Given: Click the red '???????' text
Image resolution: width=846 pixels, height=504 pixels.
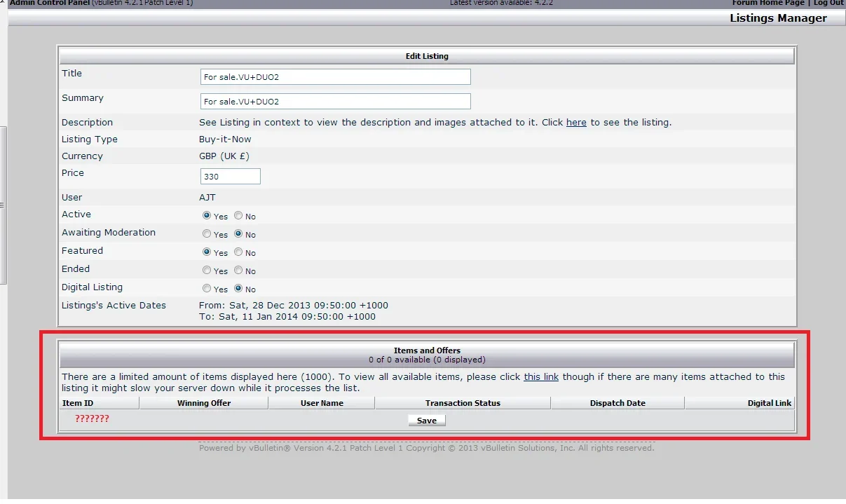Looking at the screenshot, I should 92,419.
